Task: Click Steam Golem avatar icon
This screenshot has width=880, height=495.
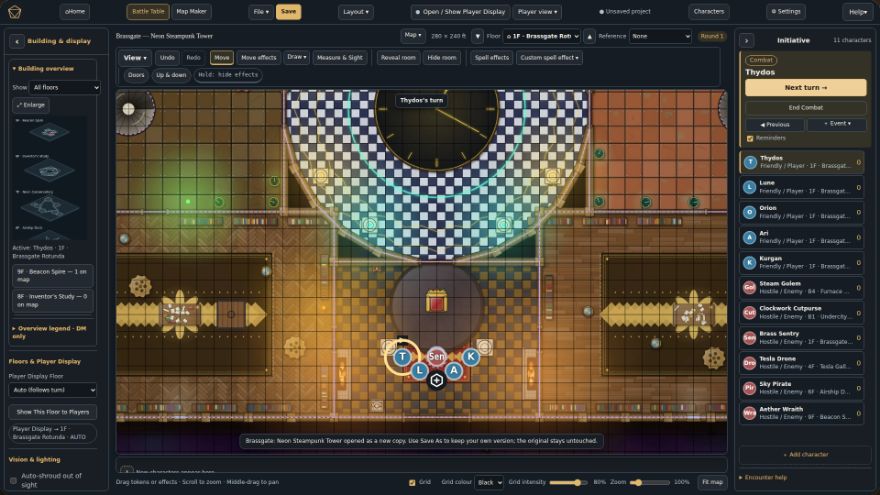Action: point(750,287)
